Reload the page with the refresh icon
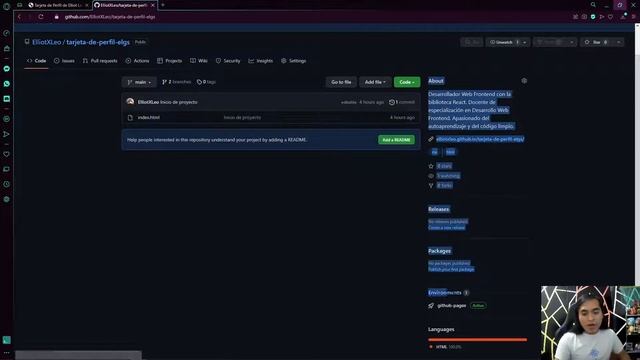This screenshot has height=360, width=640. [41, 17]
